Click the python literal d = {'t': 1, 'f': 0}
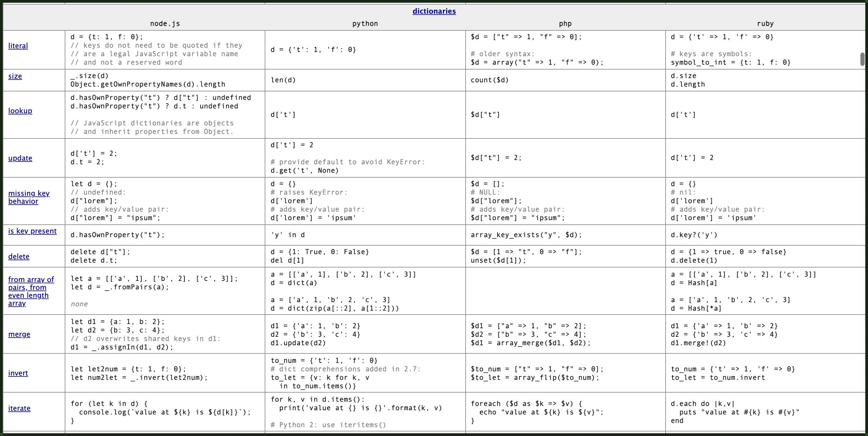The image size is (868, 436). point(313,50)
